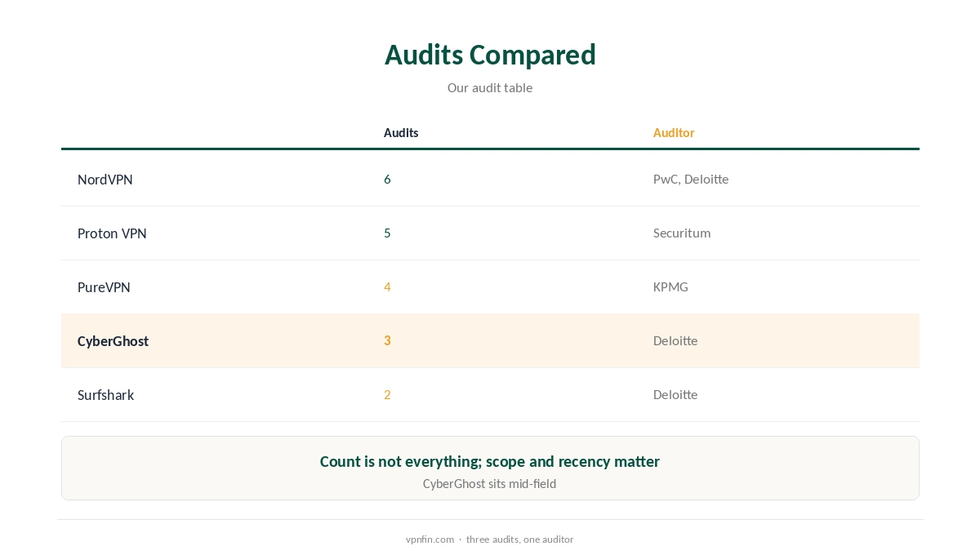The image size is (980, 555).
Task: Select the PureVPN row name
Action: (x=104, y=287)
